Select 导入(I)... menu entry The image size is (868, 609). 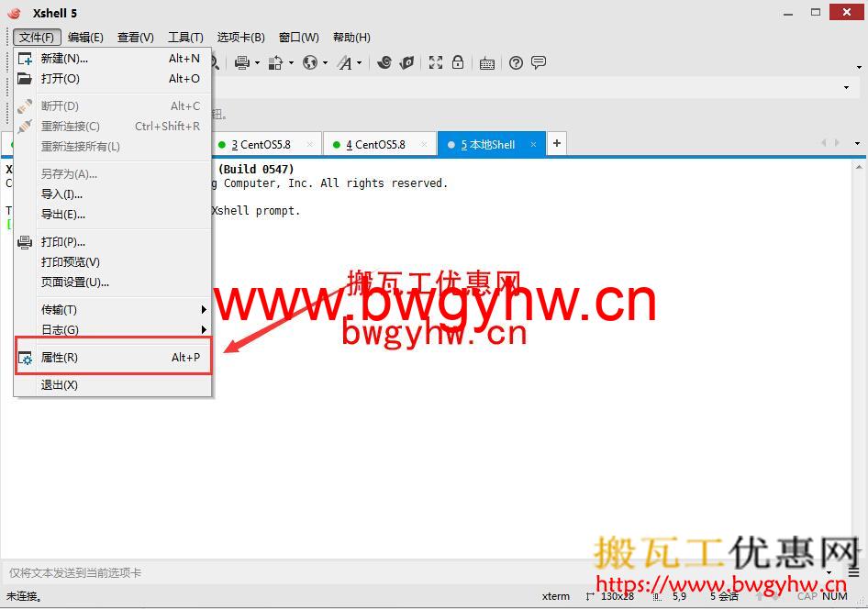(x=112, y=194)
